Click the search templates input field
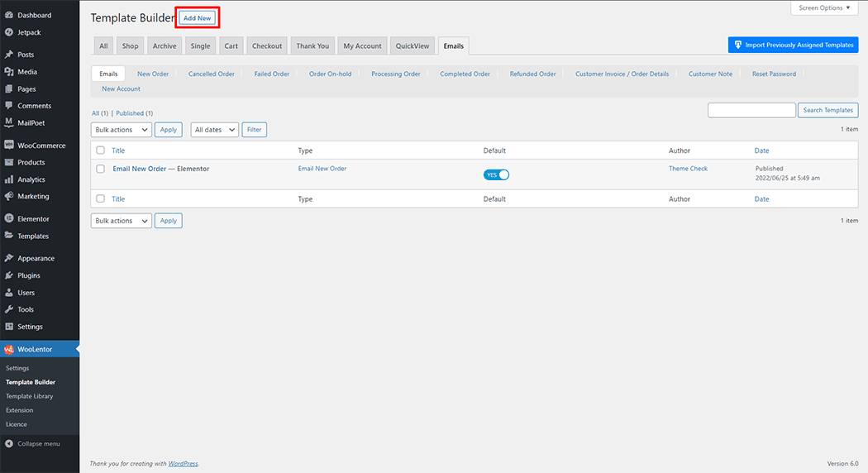The width and height of the screenshot is (868, 473). coord(751,110)
